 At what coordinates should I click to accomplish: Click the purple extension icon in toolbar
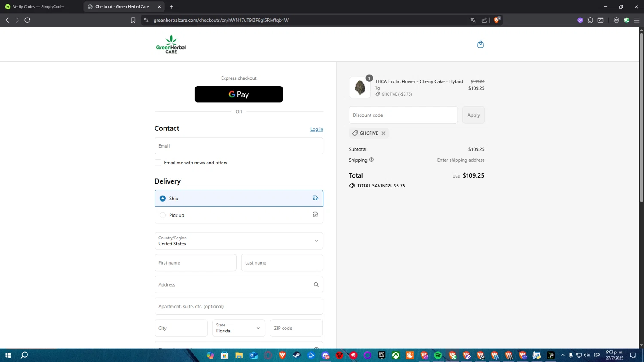(580, 20)
